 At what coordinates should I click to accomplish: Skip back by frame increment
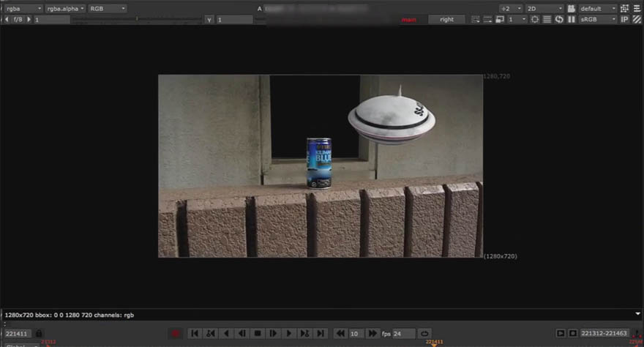(x=340, y=333)
